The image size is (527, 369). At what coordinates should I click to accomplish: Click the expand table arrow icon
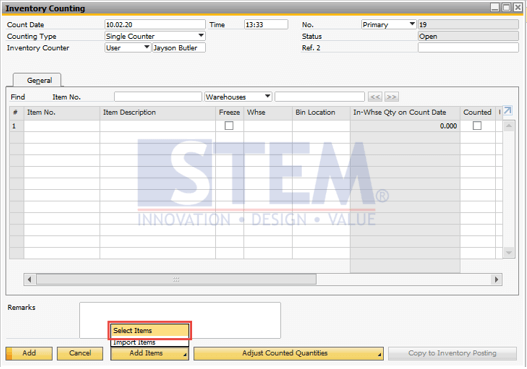[508, 111]
